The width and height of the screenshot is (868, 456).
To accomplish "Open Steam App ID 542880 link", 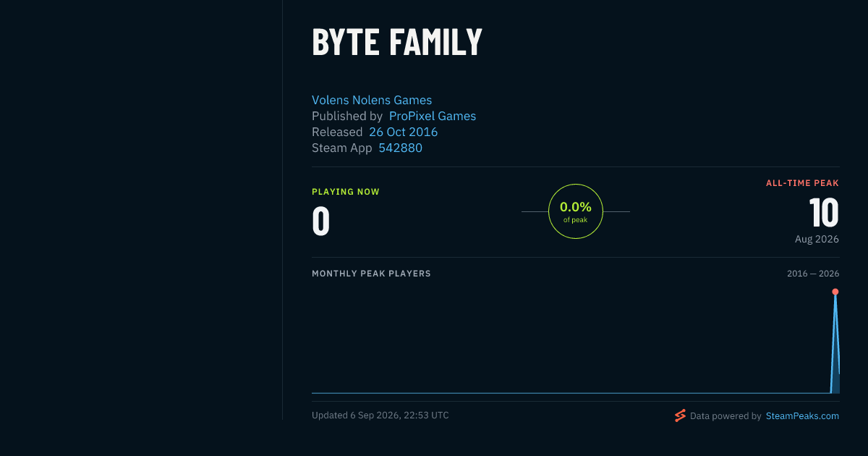I will tap(400, 148).
